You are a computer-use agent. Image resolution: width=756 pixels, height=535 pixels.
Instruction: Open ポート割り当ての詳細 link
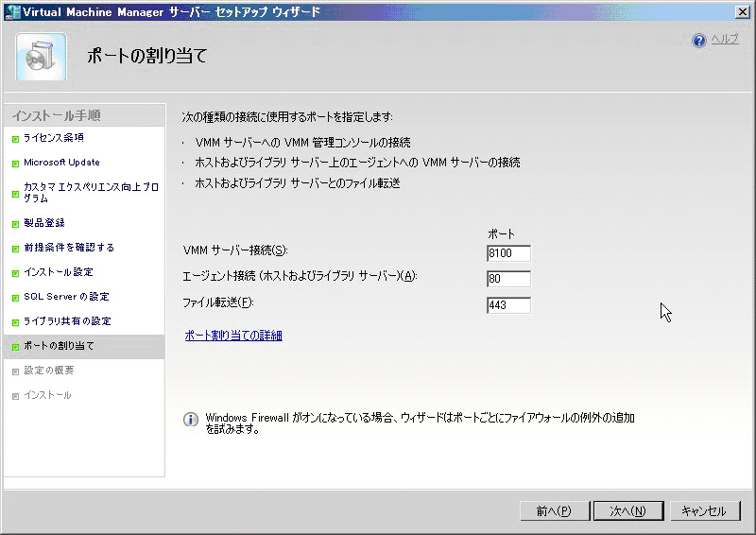tap(232, 336)
